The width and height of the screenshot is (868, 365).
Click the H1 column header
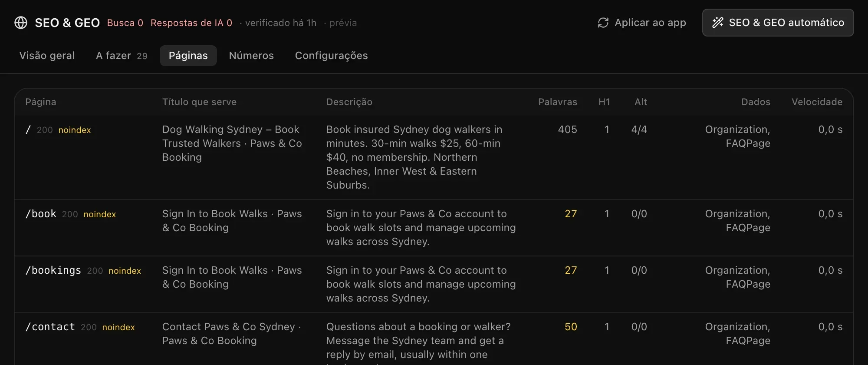[604, 102]
